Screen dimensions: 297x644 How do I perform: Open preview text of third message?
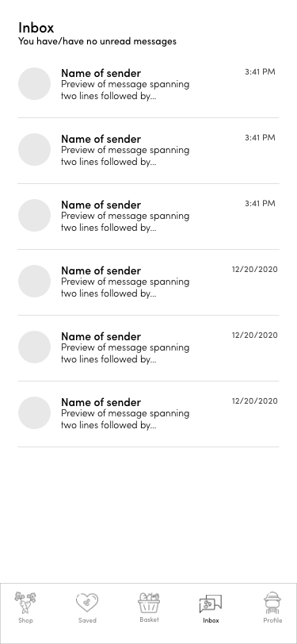pyautogui.click(x=125, y=221)
